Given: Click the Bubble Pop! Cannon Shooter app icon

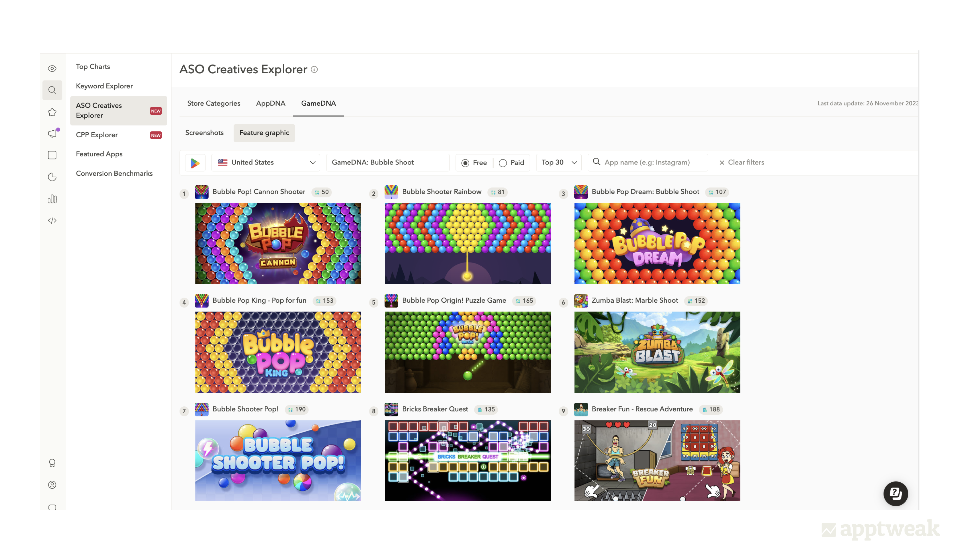Looking at the screenshot, I should (202, 192).
